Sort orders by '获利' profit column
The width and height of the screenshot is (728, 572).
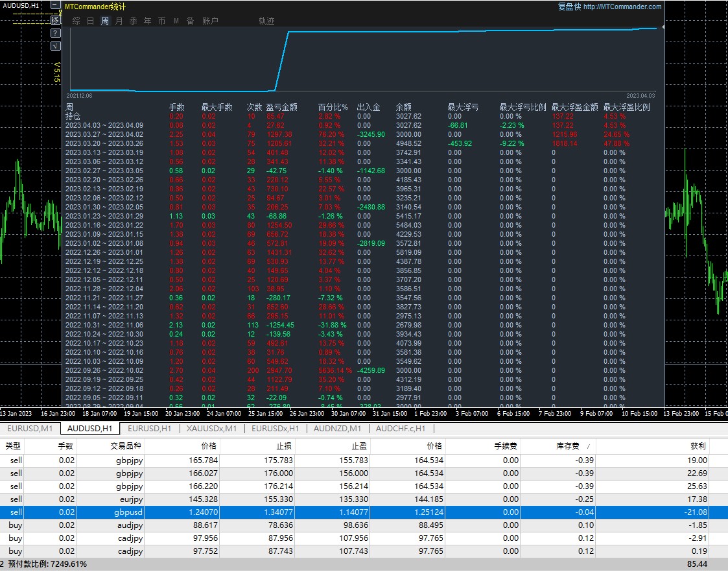(x=698, y=446)
